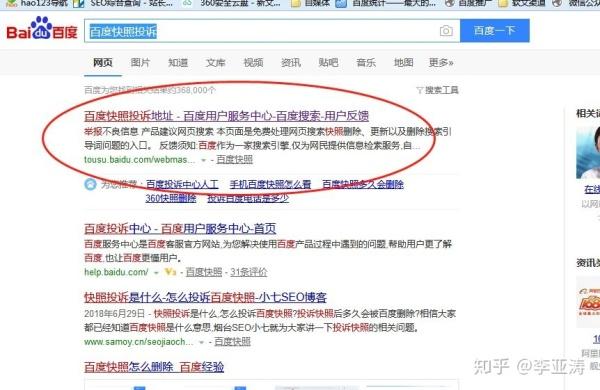This screenshot has height=390, width=600.
Task: Open 百度快照 link of help.baidu.com result
Action: pyautogui.click(x=204, y=272)
